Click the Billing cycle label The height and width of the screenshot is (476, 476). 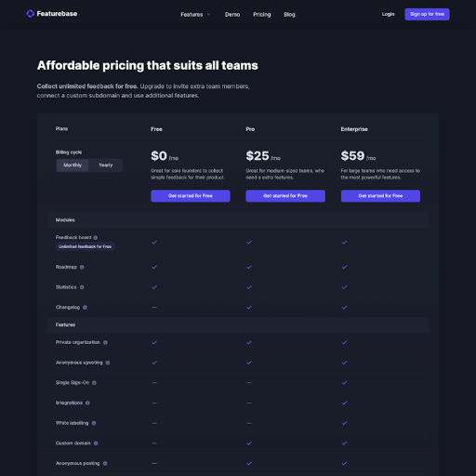(x=69, y=152)
